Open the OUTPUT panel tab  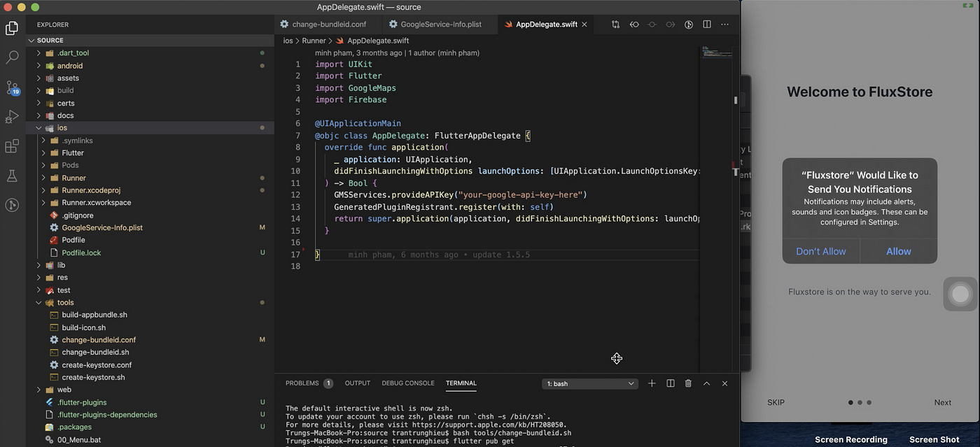[358, 383]
